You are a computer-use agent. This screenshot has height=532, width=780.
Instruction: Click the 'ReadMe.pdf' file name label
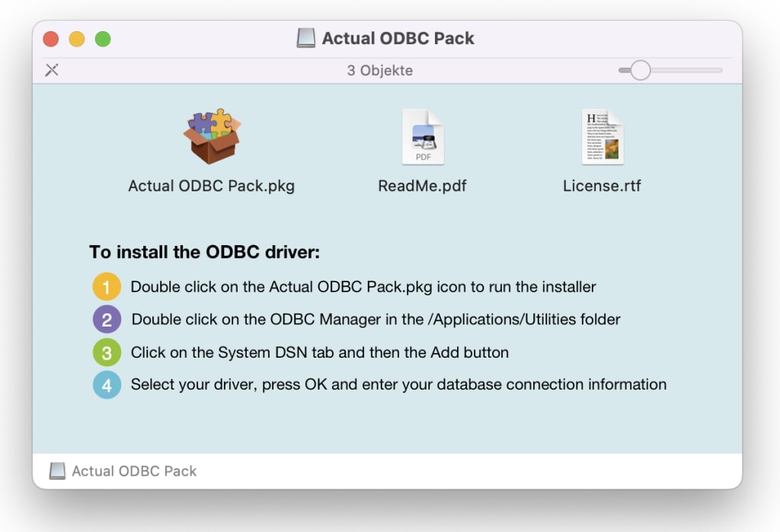(x=422, y=186)
